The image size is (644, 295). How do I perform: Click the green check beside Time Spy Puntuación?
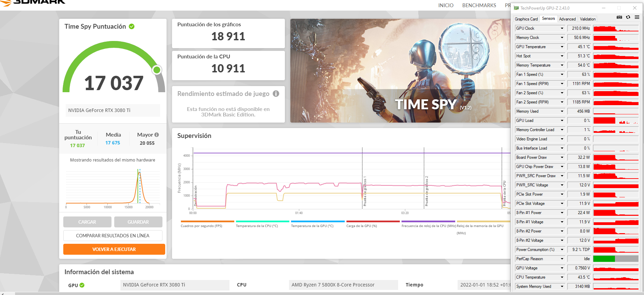pos(132,26)
